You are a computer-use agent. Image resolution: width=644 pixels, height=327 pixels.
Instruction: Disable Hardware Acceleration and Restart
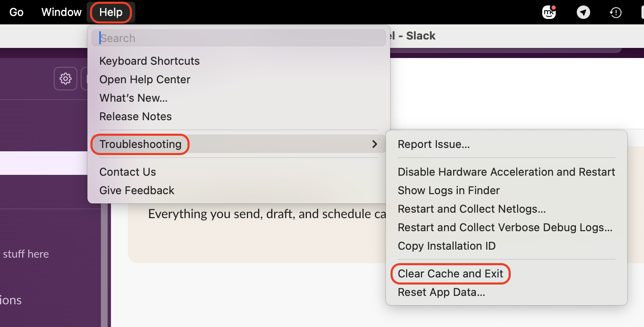(507, 171)
